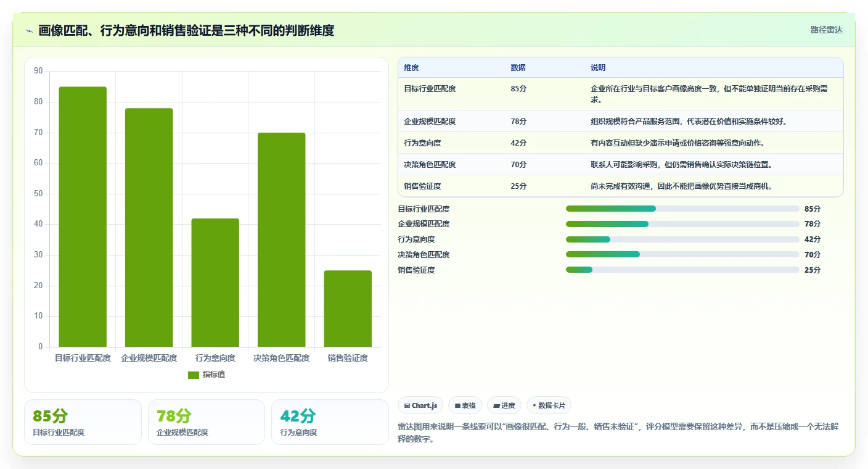Screen dimensions: 868x469
Task: Click the description starting 组织规模符合产品服务范围
Action: pyautogui.click(x=689, y=122)
